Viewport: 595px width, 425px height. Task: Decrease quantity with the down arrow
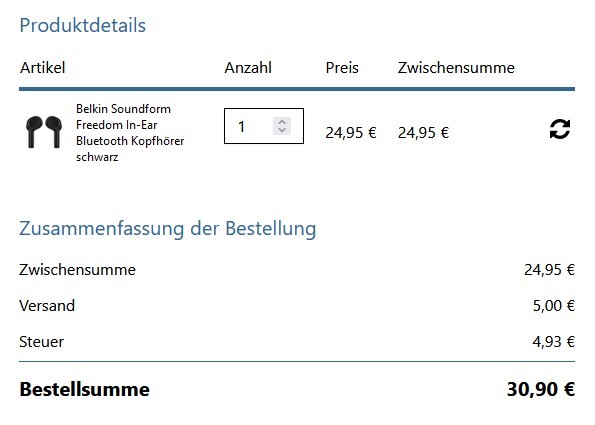[282, 130]
